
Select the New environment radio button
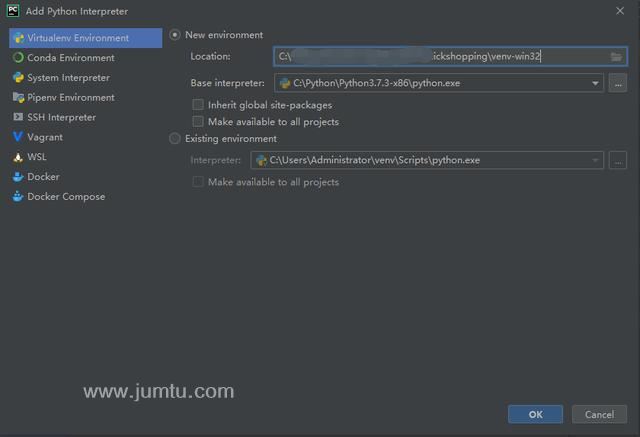(x=175, y=35)
